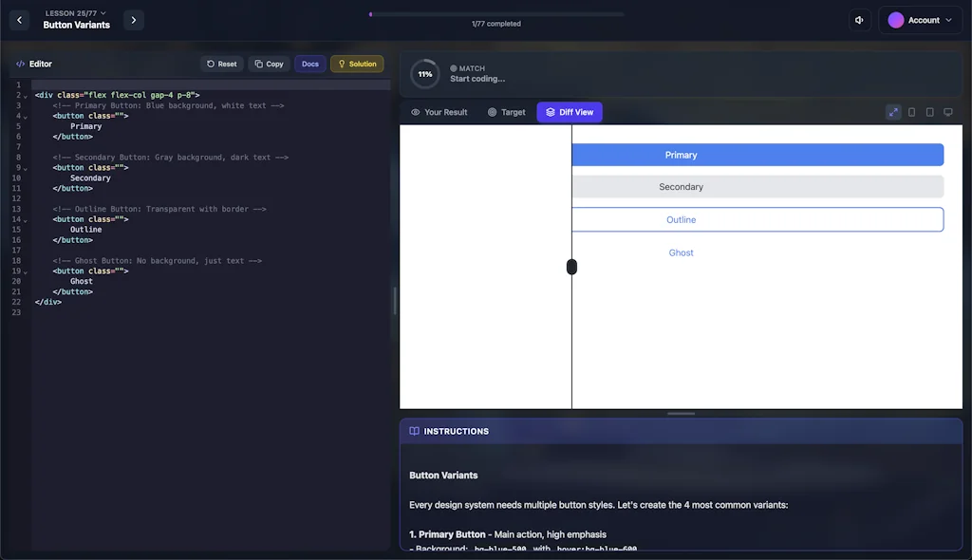The width and height of the screenshot is (972, 560).
Task: Expand the preview to fullscreen
Action: click(x=893, y=111)
